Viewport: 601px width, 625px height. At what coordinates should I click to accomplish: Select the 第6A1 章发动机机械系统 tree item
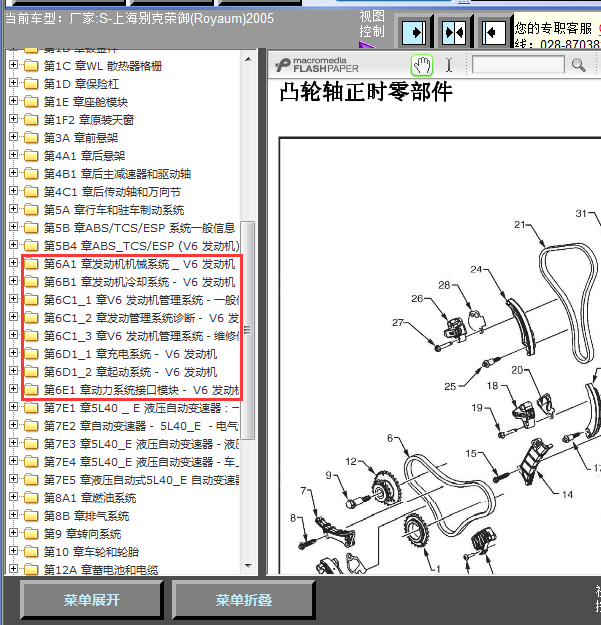139,264
